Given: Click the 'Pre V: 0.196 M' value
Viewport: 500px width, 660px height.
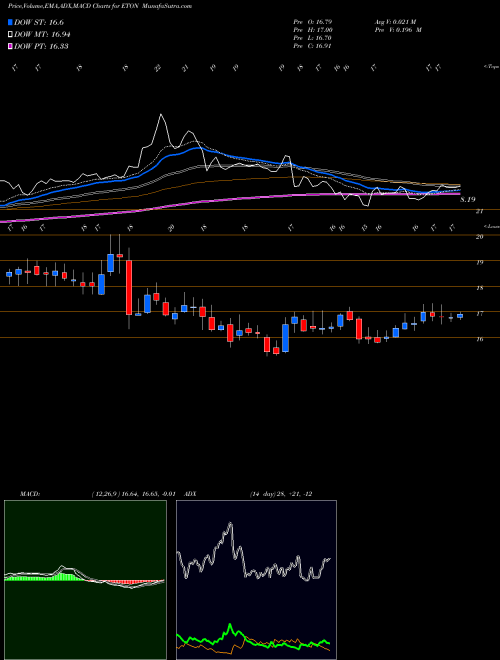Looking at the screenshot, I should [398, 30].
